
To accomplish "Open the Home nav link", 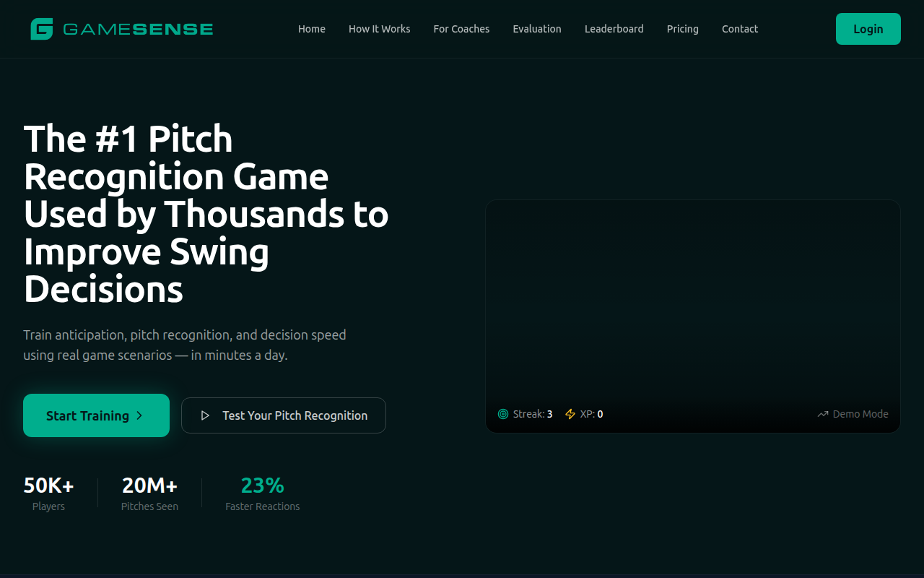I will [312, 29].
